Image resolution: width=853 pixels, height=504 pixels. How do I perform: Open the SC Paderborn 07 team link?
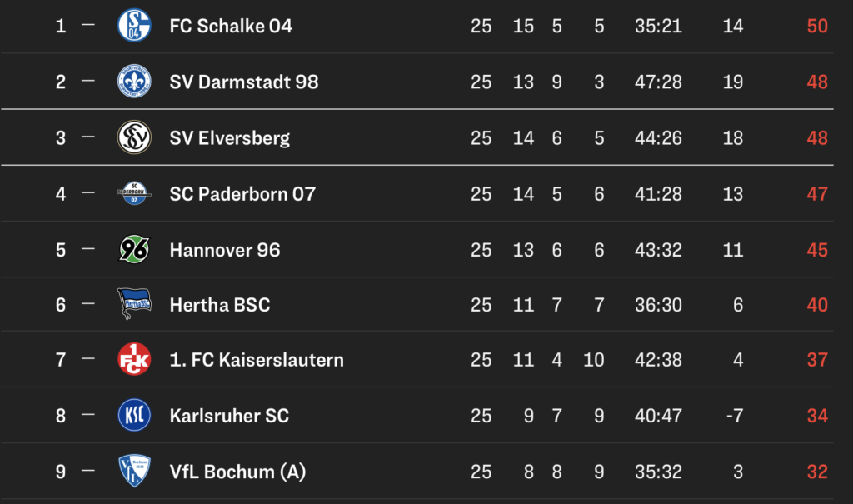[x=242, y=193]
